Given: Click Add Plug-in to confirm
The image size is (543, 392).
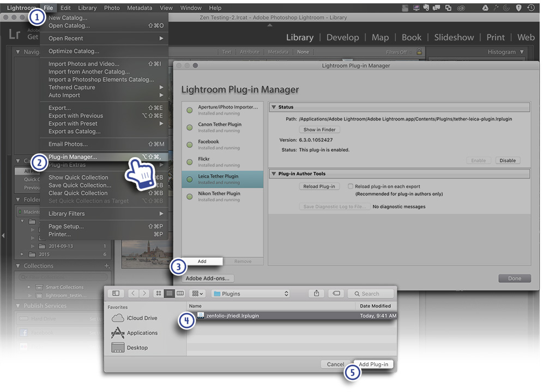Looking at the screenshot, I should pos(374,364).
